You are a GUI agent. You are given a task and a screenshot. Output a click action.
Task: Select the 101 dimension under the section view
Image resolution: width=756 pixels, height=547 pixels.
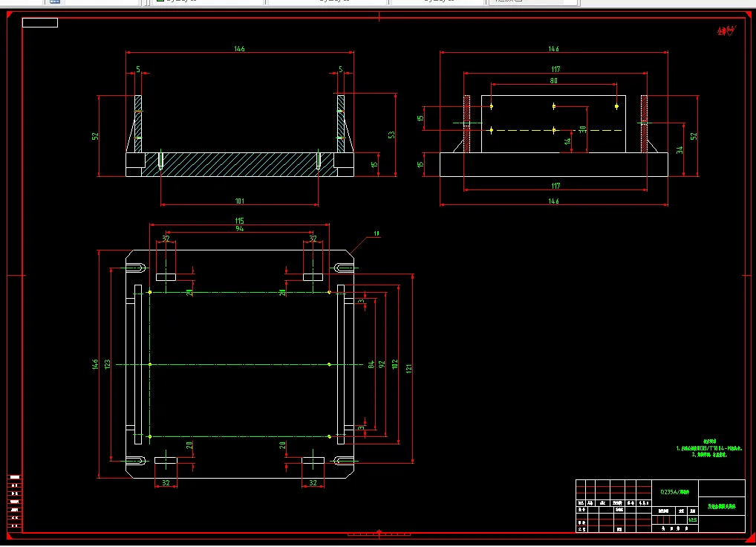(239, 201)
